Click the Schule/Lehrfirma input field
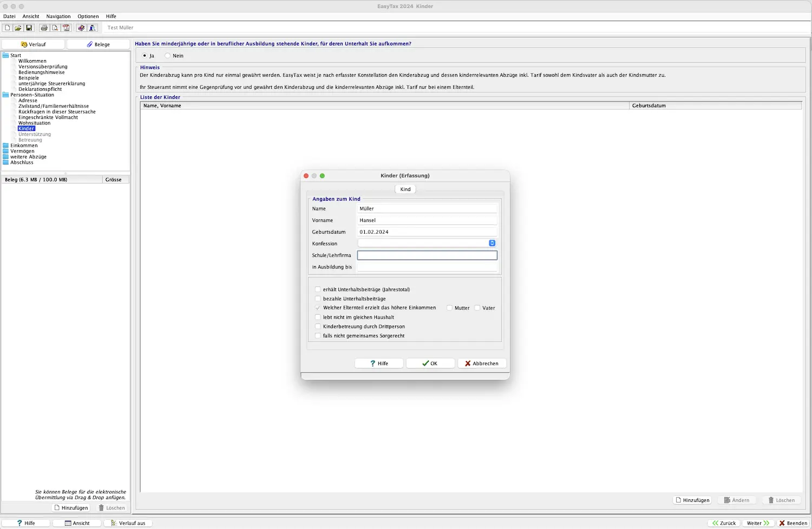This screenshot has width=812, height=529. (x=427, y=255)
